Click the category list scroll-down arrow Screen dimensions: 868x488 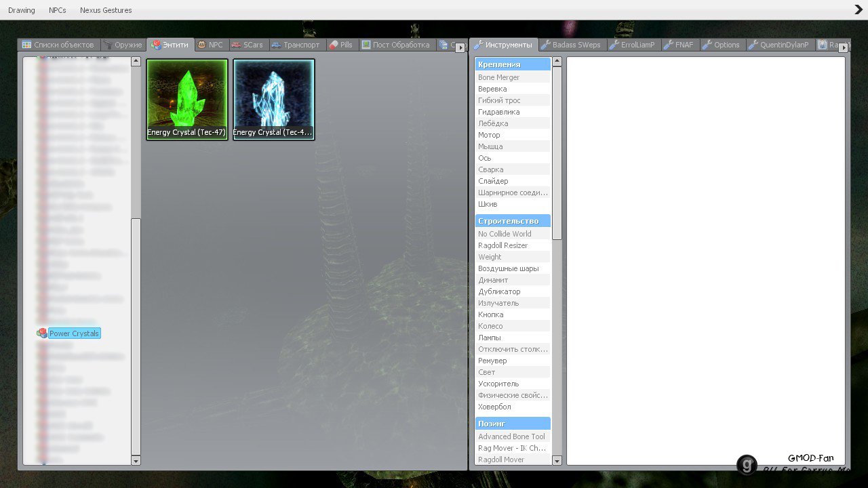point(136,461)
